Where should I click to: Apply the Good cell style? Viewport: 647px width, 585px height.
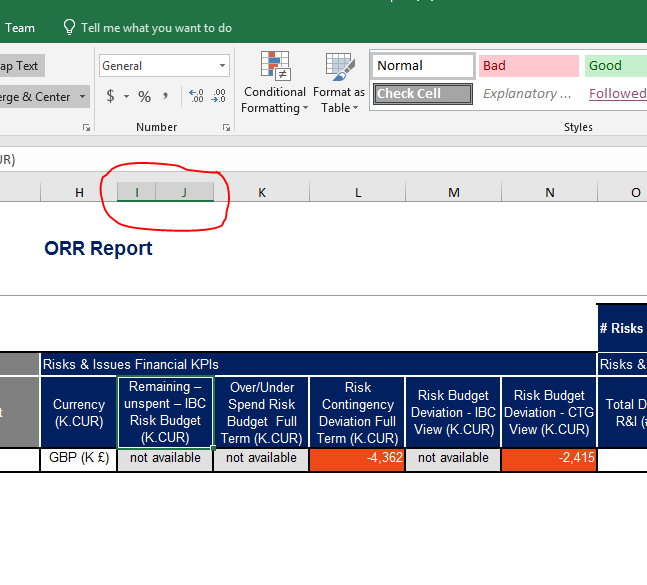coord(615,66)
